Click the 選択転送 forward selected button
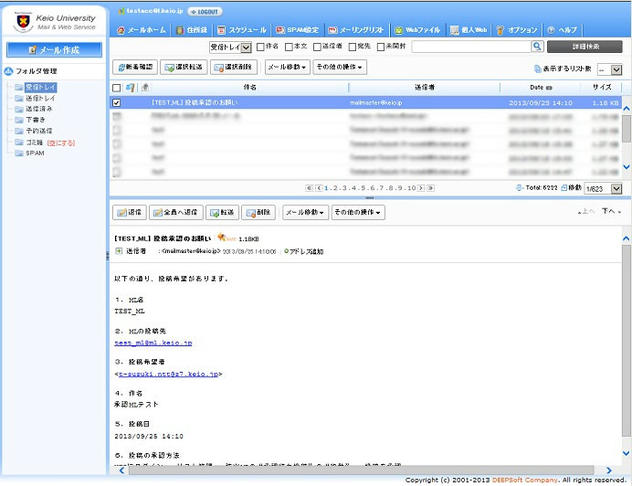 coord(183,68)
